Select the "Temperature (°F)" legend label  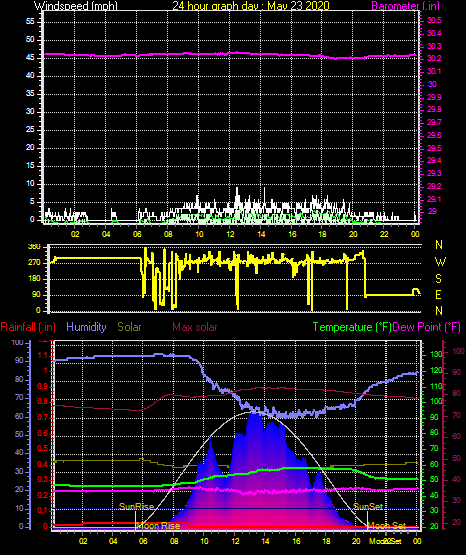click(x=352, y=327)
